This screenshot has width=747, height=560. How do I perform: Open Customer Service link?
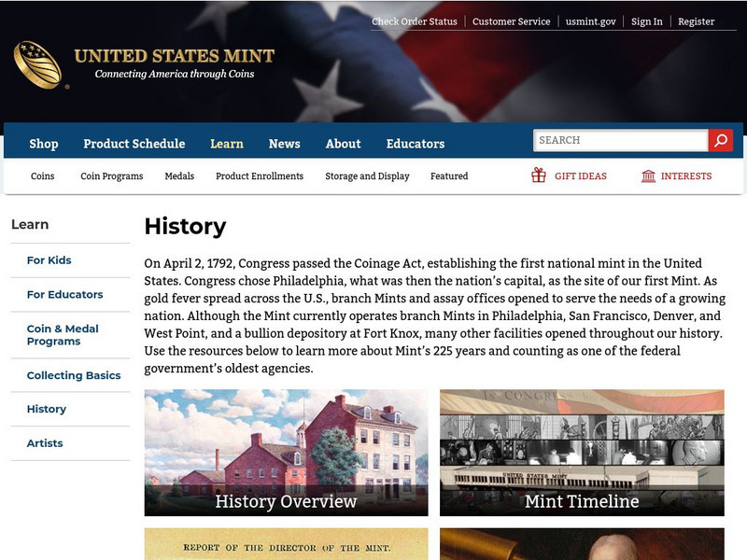click(511, 21)
